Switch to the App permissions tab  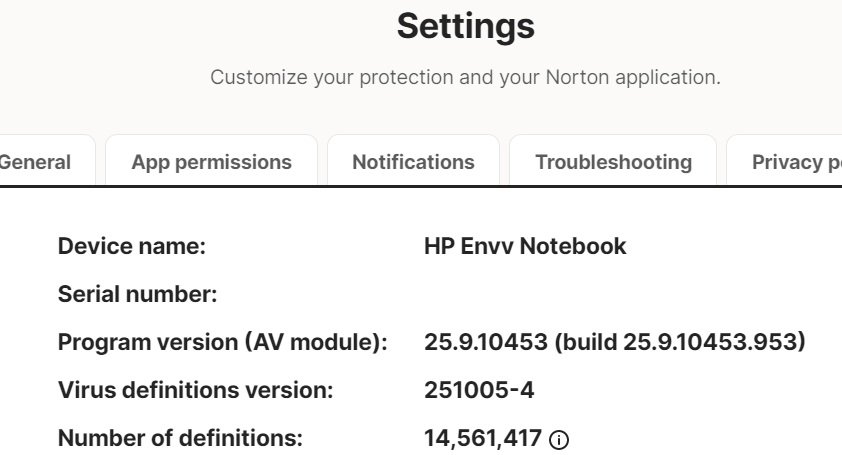pos(212,162)
